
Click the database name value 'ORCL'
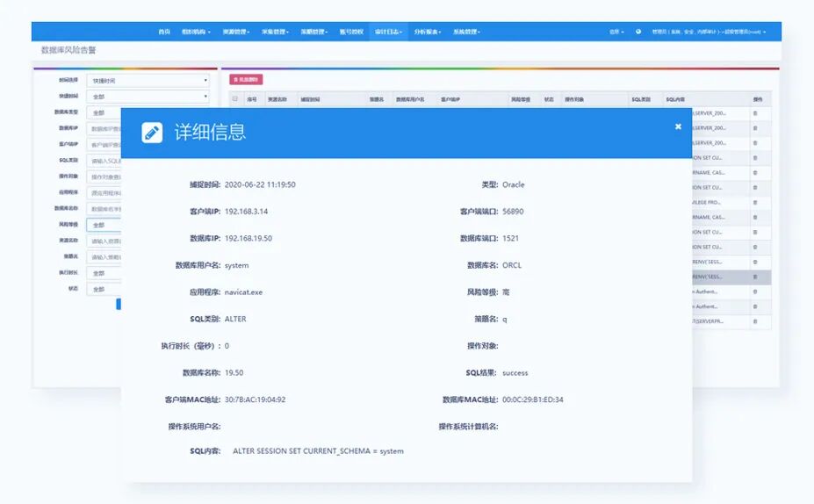tap(512, 265)
